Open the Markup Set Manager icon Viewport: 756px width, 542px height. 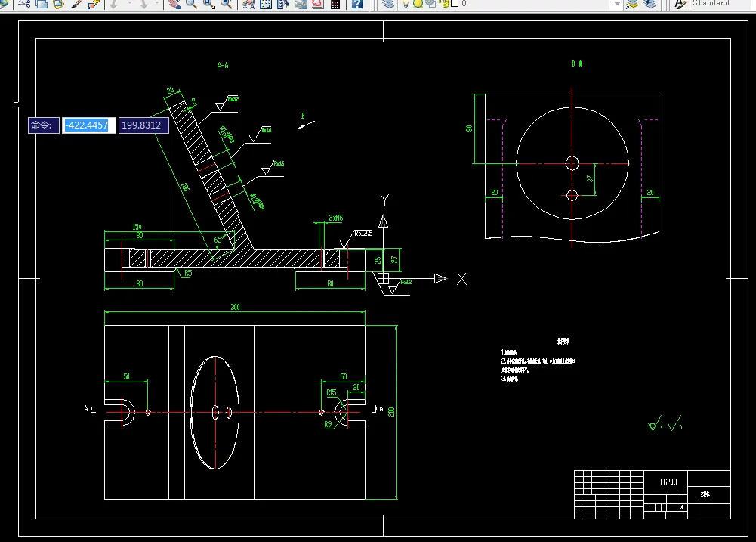click(318, 4)
